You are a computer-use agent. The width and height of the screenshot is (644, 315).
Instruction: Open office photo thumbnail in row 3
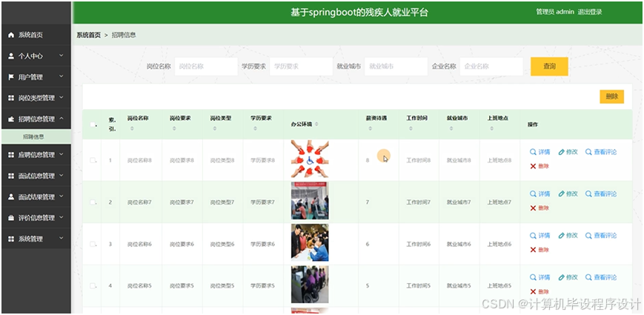point(310,242)
